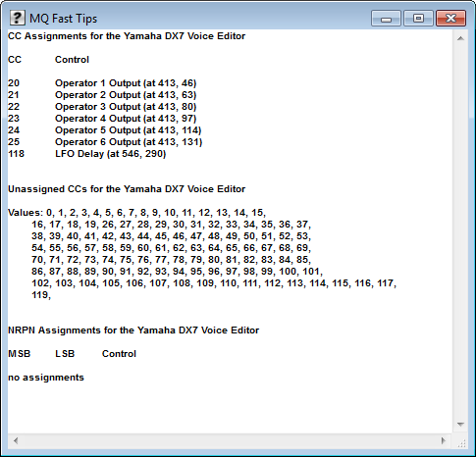Image resolution: width=476 pixels, height=457 pixels.
Task: Click the 'Values:' label
Action: (x=26, y=213)
